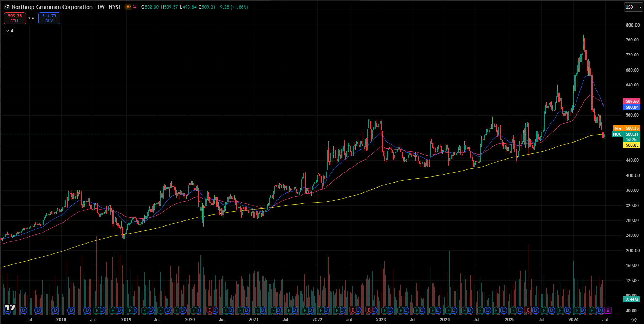Click the open value O502.00
The image size is (644, 324).
point(150,7)
